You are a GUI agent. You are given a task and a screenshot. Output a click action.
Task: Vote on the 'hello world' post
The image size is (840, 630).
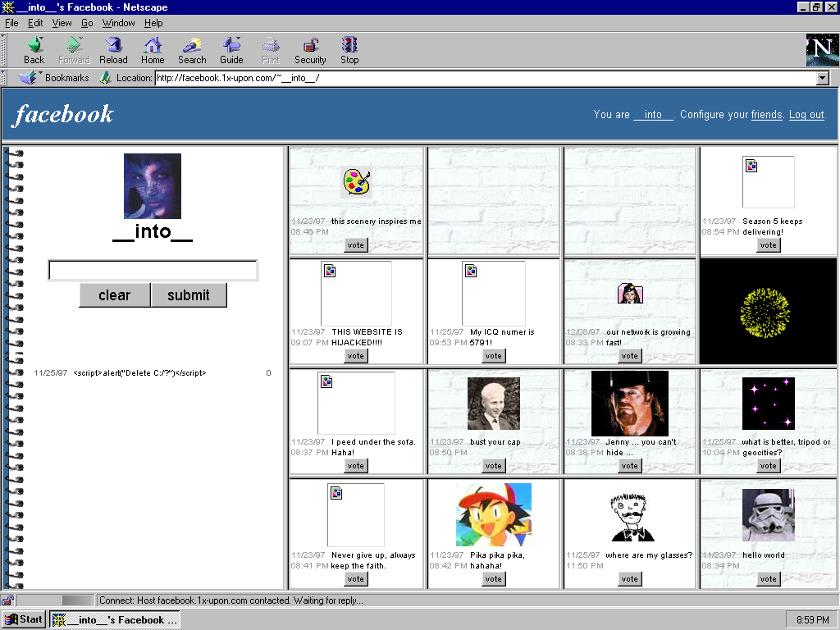(768, 578)
